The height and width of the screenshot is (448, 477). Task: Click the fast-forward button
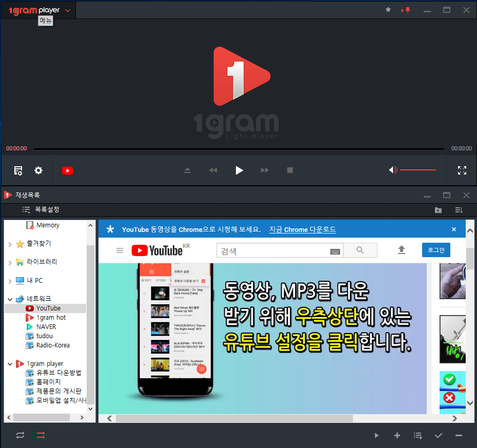click(265, 170)
